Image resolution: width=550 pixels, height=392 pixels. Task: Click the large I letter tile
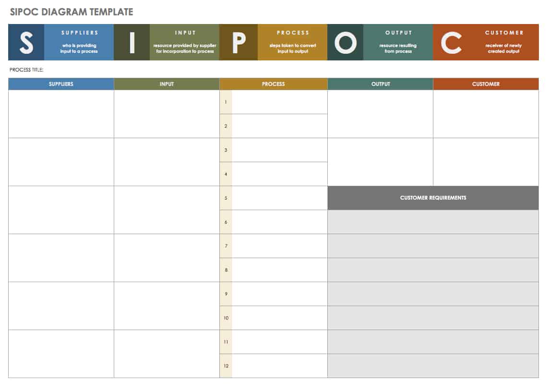pos(132,42)
